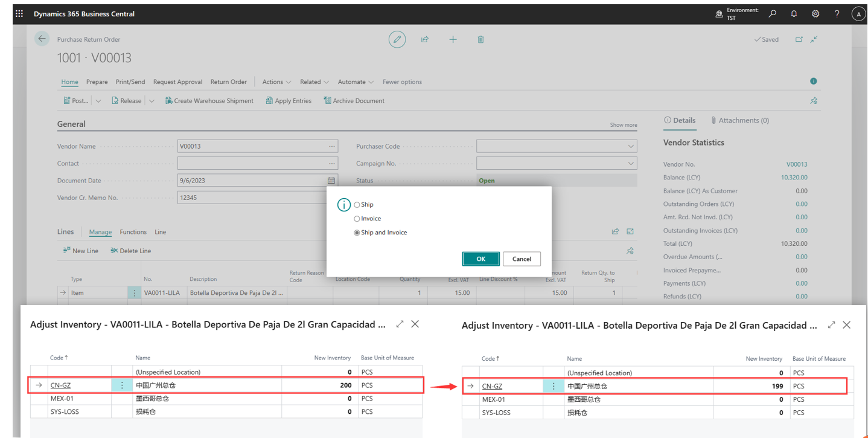The height and width of the screenshot is (438, 868).
Task: Switch to the Prepare tab
Action: pyautogui.click(x=97, y=82)
